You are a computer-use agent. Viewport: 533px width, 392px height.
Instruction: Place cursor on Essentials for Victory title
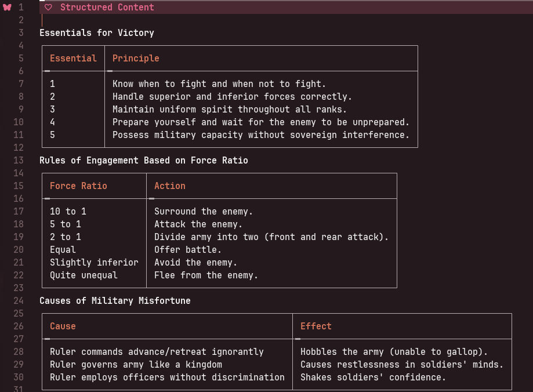point(96,33)
